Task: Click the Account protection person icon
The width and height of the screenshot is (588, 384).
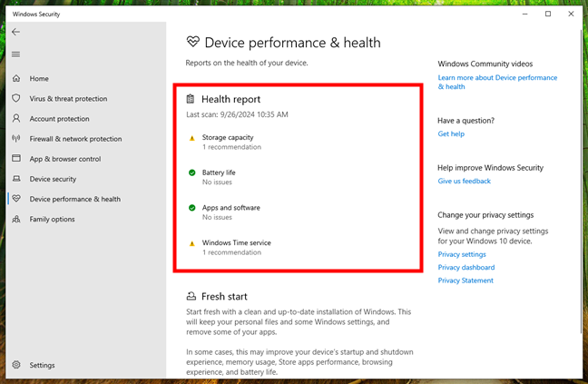Action: pos(16,119)
